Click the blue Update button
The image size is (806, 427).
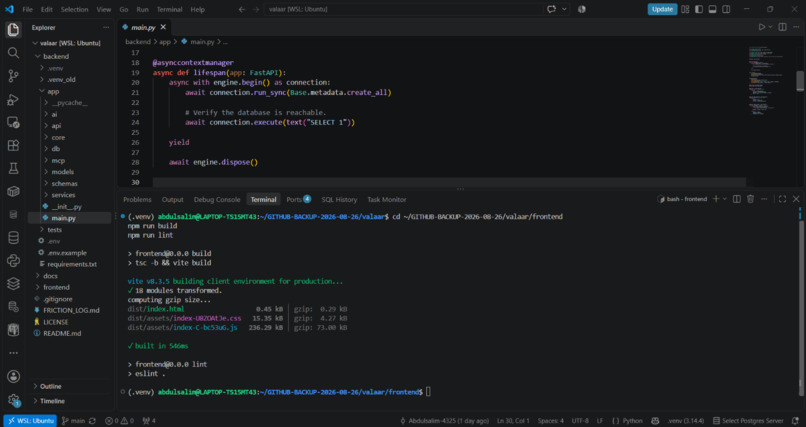(662, 9)
